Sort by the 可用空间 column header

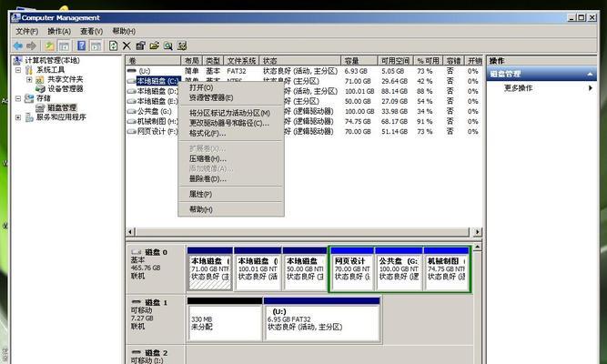click(395, 61)
